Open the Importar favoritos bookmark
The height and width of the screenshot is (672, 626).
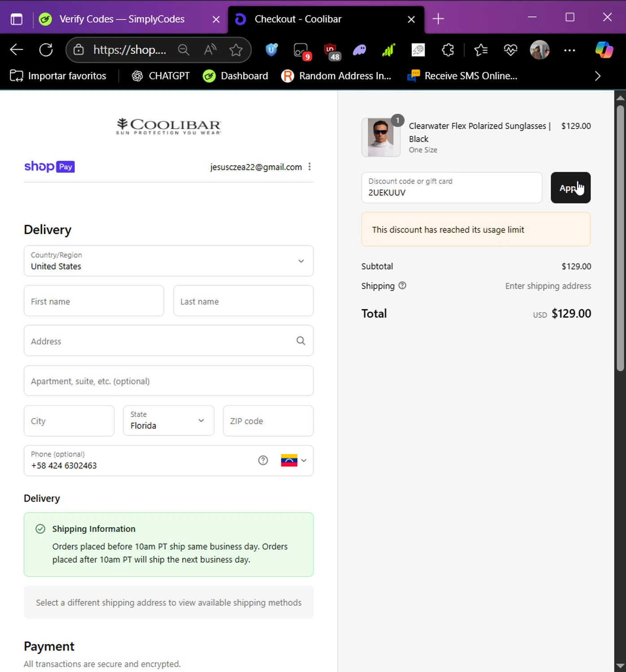click(x=58, y=76)
